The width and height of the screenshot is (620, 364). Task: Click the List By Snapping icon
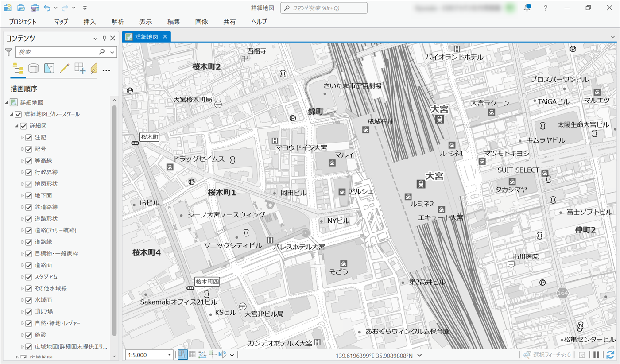[80, 68]
